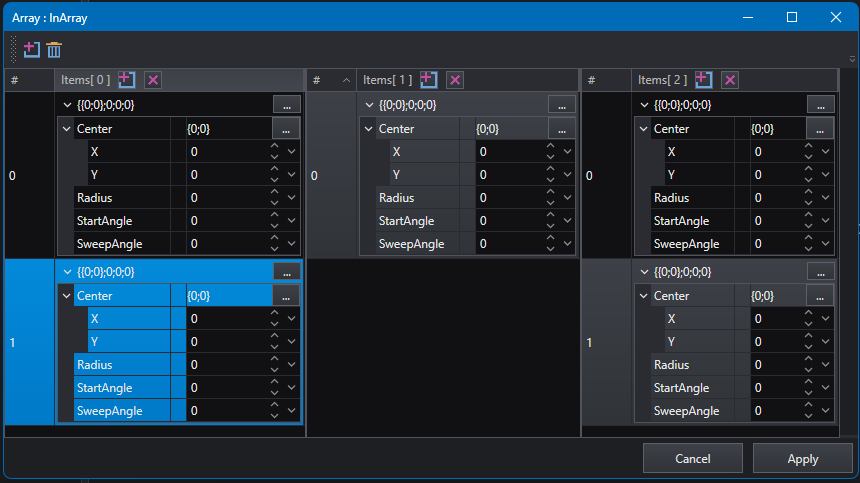Open ellipsis editor for Center in Items[ 1 ]
The height and width of the screenshot is (483, 860).
(x=562, y=129)
